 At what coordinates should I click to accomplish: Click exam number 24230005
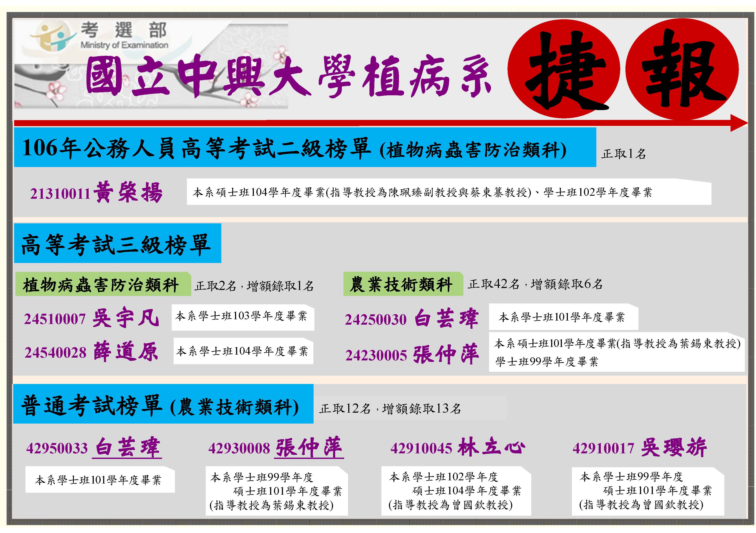[376, 355]
